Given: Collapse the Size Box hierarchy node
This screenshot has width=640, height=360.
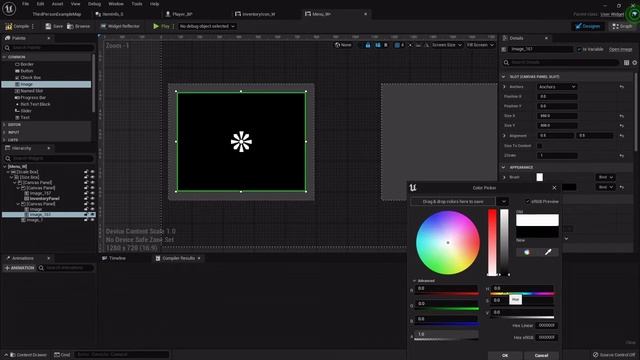Looking at the screenshot, I should (11, 177).
